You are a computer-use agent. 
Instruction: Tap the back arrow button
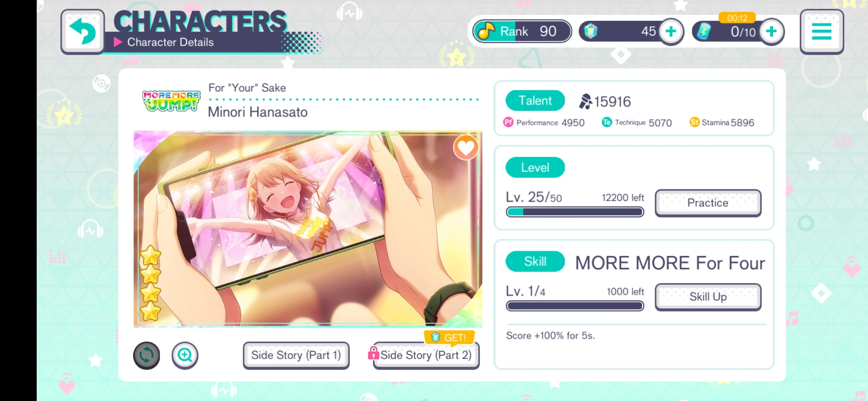pos(82,32)
